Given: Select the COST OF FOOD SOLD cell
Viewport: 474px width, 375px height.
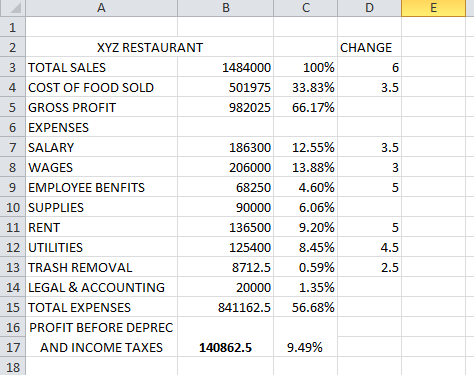Looking at the screenshot, I should click(102, 87).
